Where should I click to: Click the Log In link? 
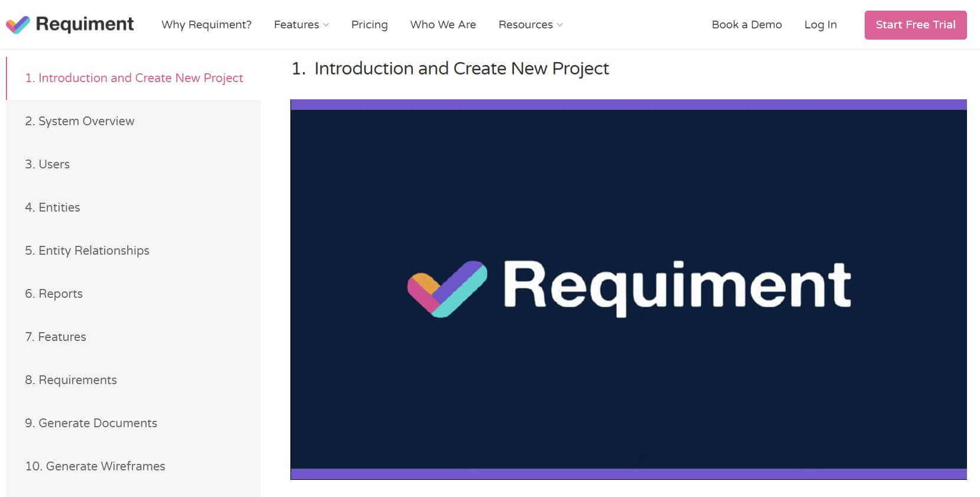[820, 25]
